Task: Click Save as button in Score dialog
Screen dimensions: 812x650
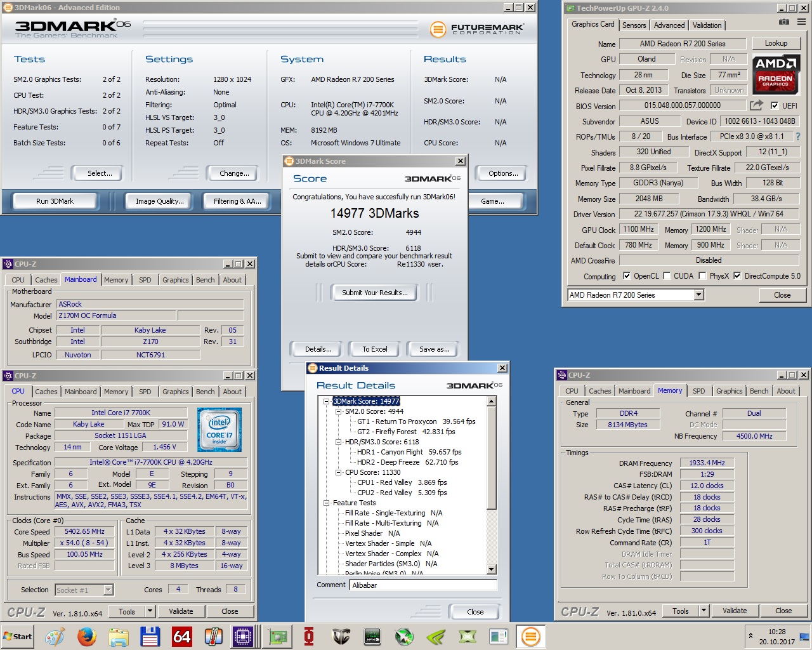Action: point(435,349)
